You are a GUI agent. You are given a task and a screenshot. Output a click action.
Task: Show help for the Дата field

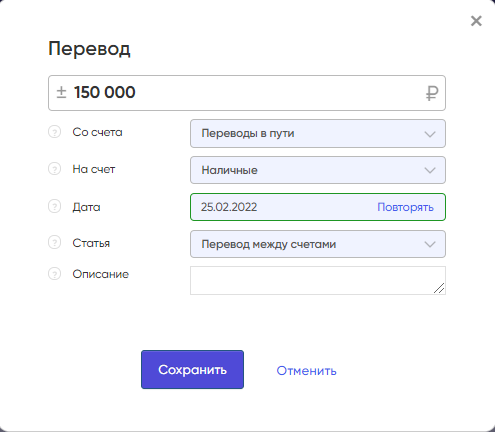tap(54, 206)
